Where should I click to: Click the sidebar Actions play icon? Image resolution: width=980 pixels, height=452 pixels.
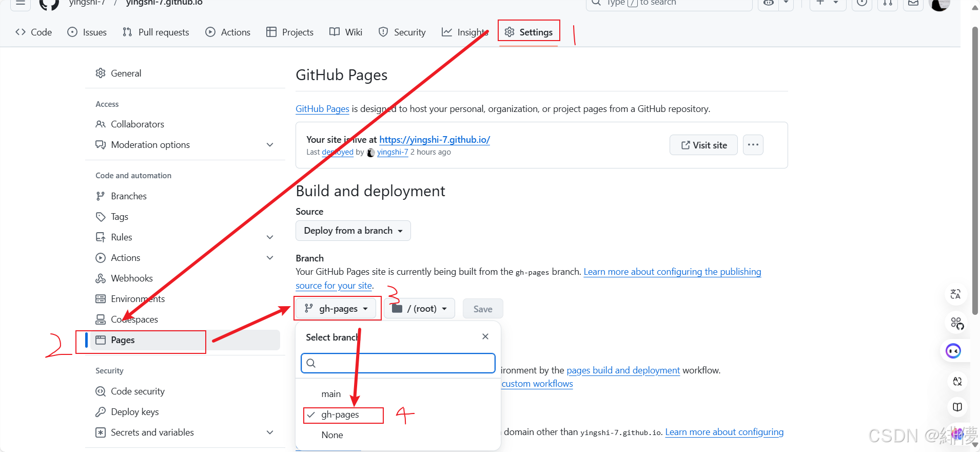(x=101, y=258)
